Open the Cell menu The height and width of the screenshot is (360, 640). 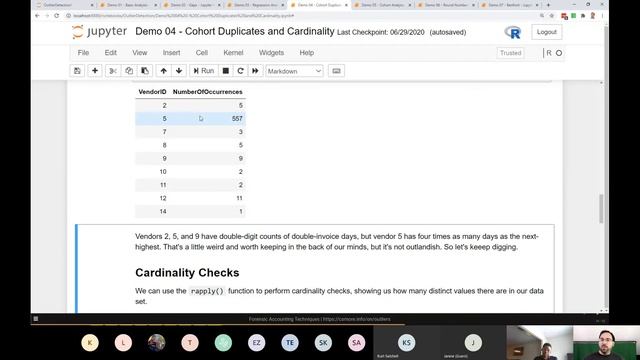[x=202, y=53]
